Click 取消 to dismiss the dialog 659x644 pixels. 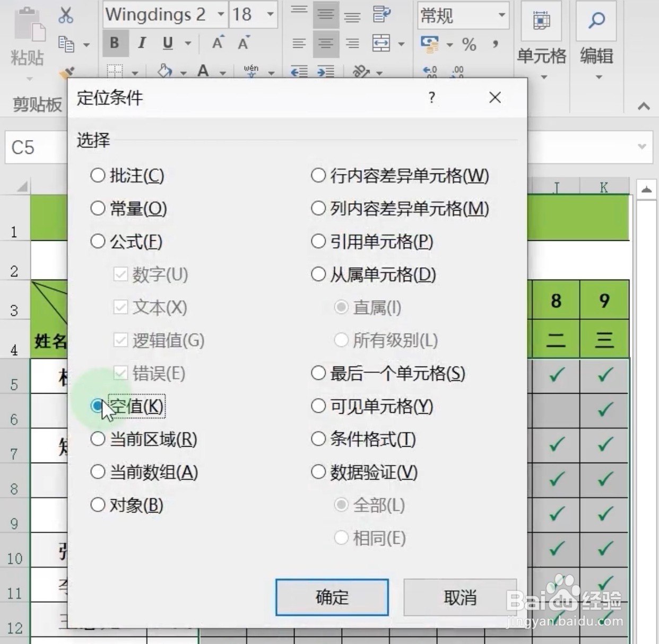[459, 597]
